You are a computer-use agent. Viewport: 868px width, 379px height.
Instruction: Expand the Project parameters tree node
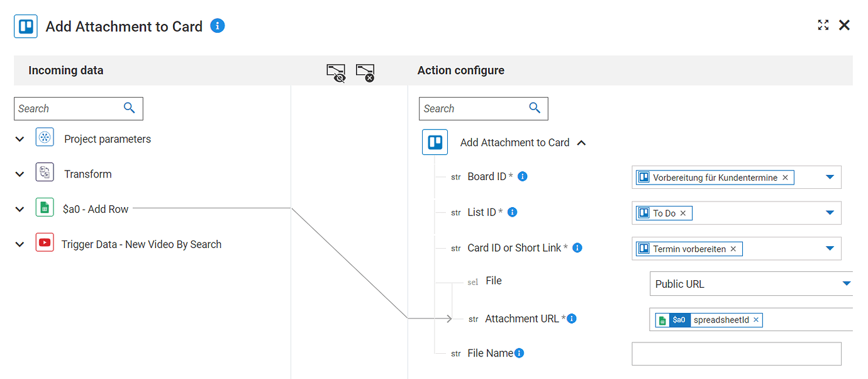click(20, 139)
